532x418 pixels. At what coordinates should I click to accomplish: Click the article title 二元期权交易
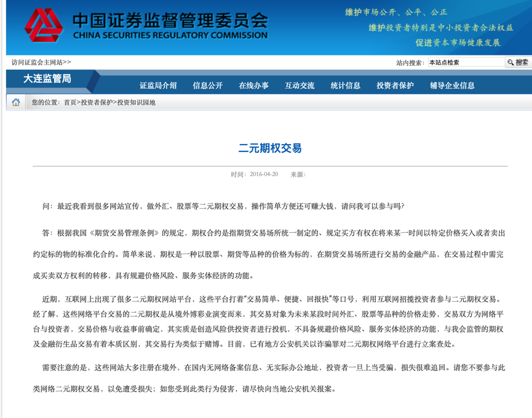click(x=270, y=148)
